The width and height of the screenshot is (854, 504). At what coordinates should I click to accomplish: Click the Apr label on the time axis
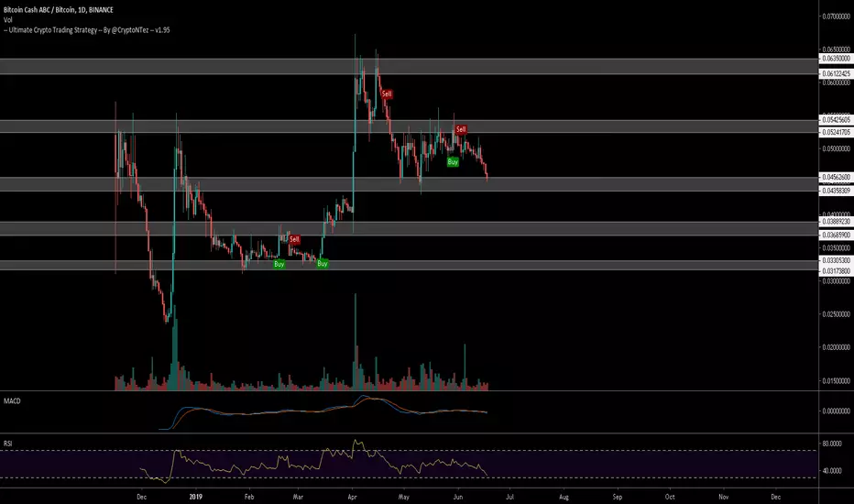pos(353,497)
